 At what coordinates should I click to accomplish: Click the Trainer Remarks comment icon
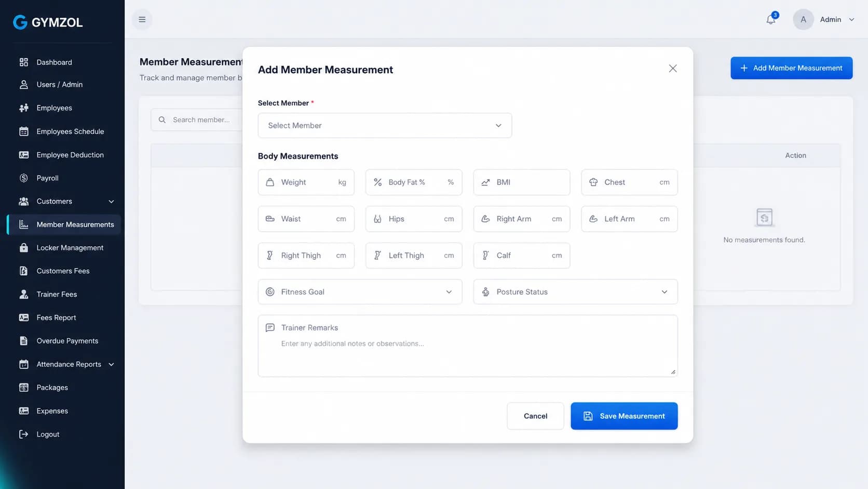click(x=270, y=328)
